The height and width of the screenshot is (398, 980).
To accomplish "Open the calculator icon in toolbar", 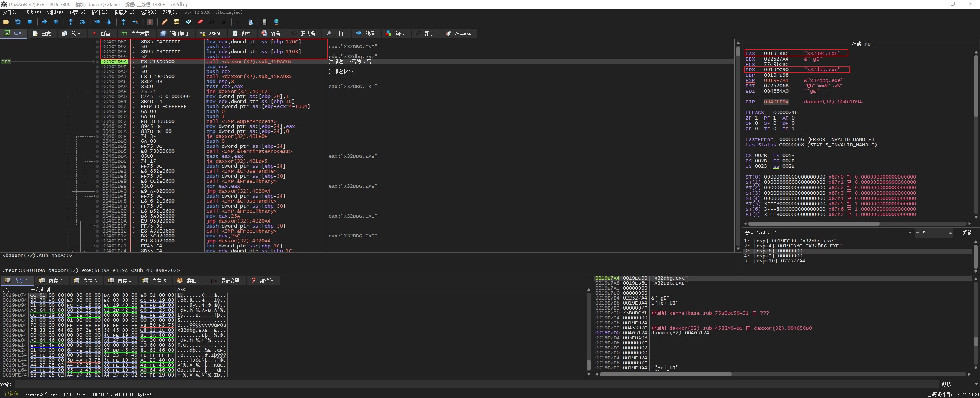I will click(265, 22).
